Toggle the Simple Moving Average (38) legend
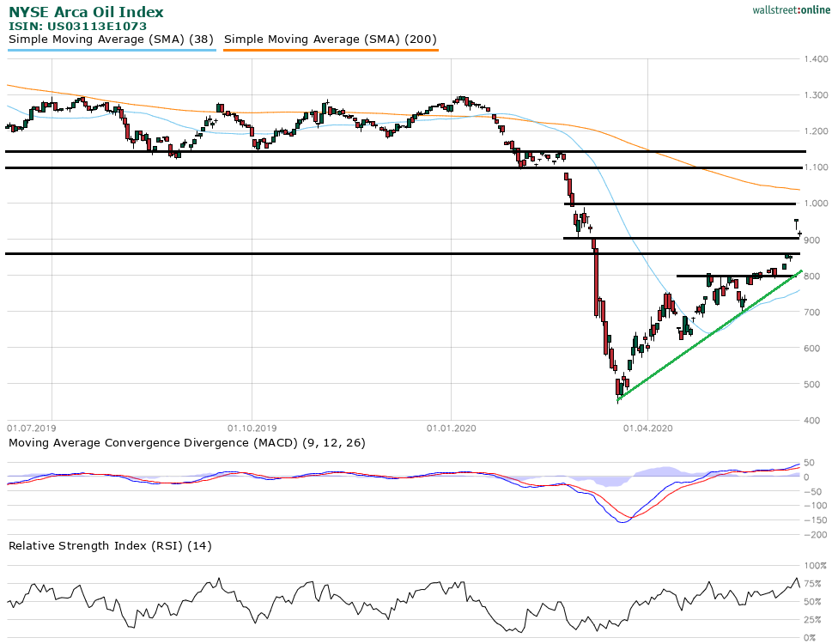This screenshot has height=644, width=838. 112,39
